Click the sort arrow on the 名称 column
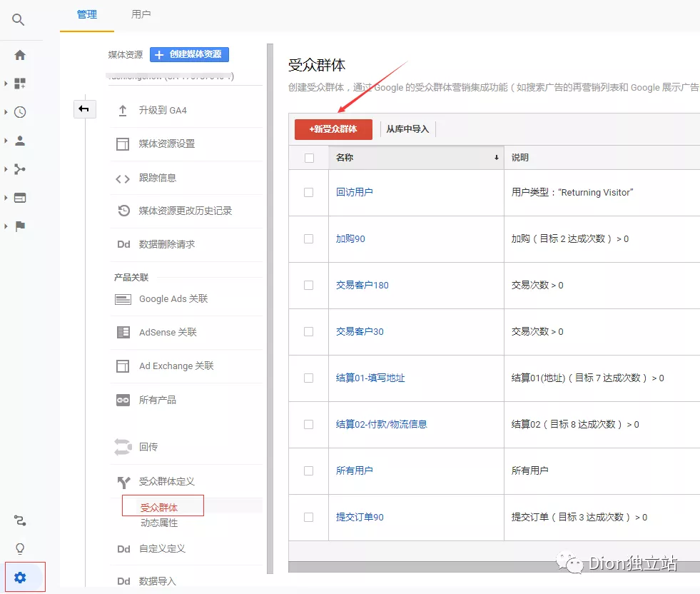 coord(497,157)
